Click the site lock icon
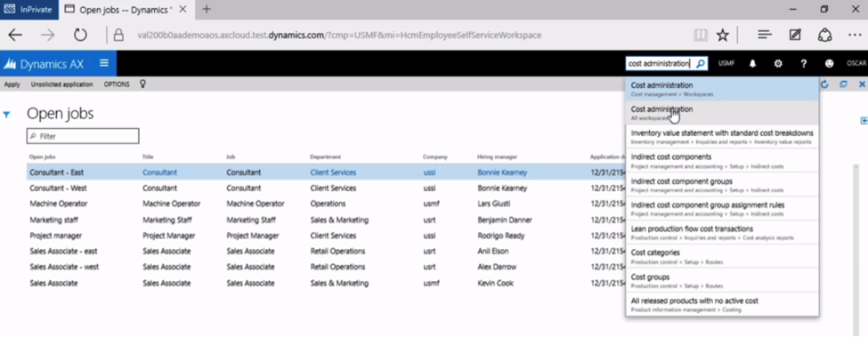The width and height of the screenshot is (868, 337). tap(118, 35)
